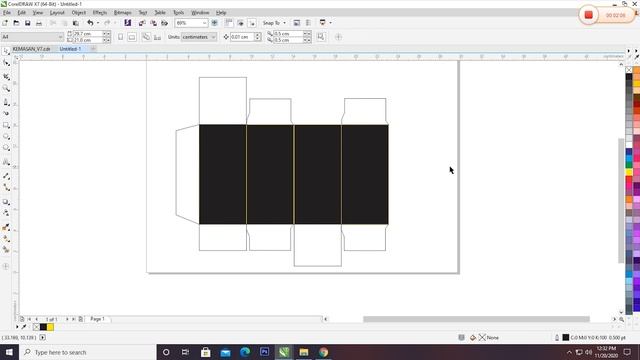
Task: Click the Export icon on toolbar
Action: 153,23
